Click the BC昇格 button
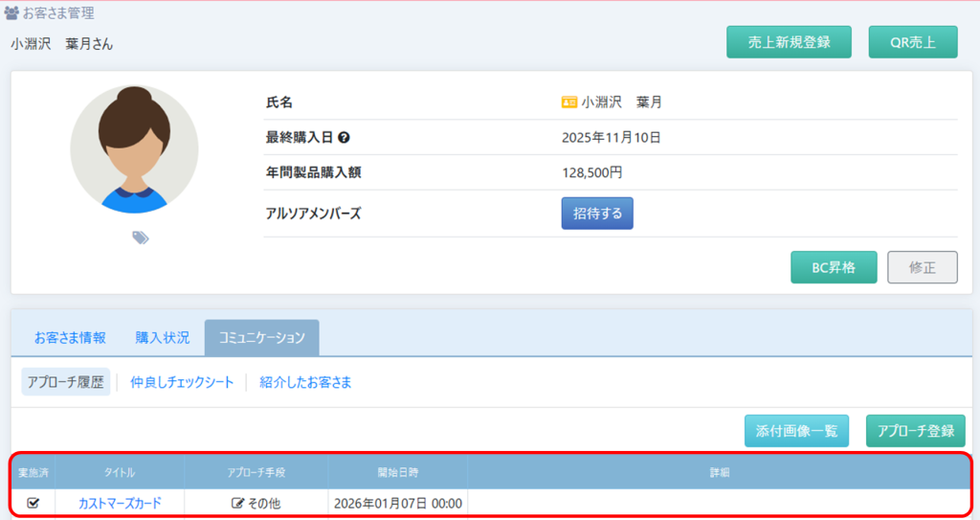 834,268
